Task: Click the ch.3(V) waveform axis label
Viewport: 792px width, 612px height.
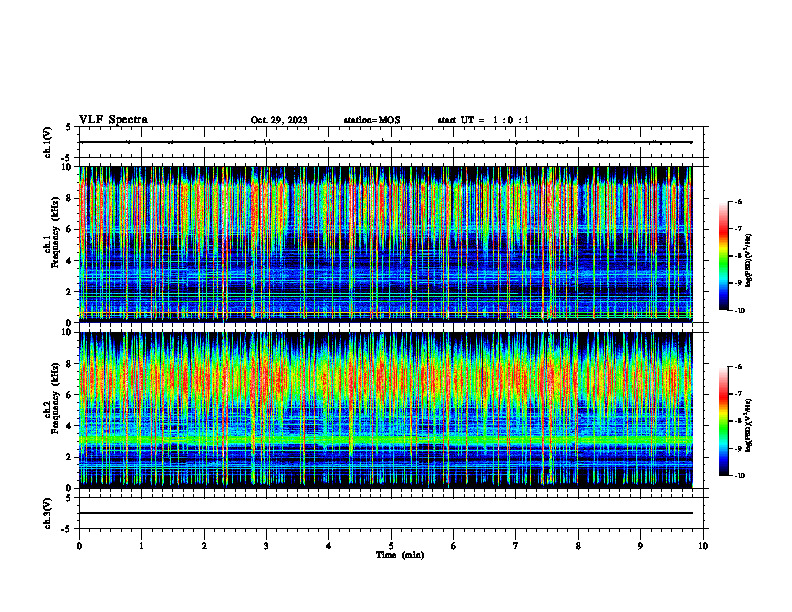Action: [x=48, y=513]
